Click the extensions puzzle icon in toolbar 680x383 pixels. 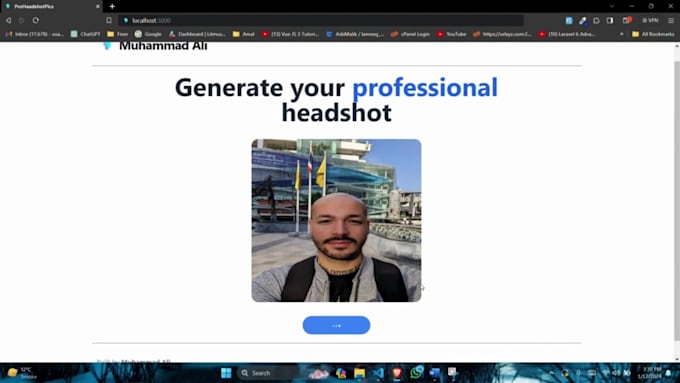pos(596,20)
